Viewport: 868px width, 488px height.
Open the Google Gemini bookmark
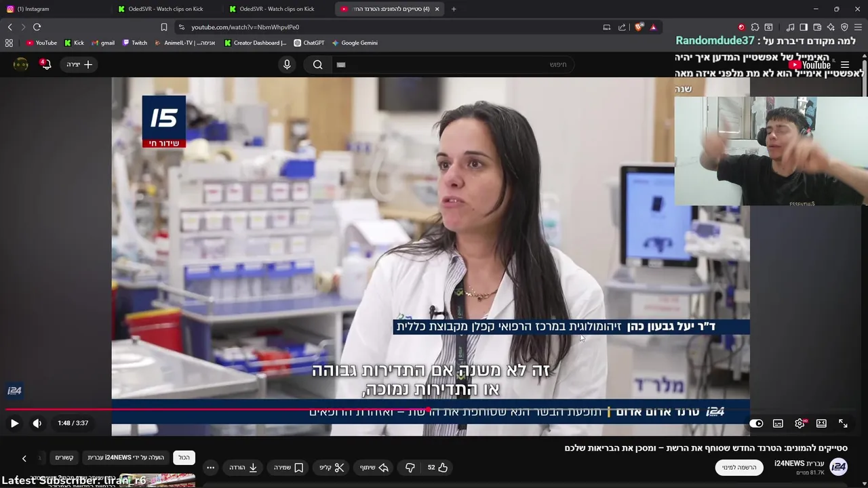[x=354, y=43]
